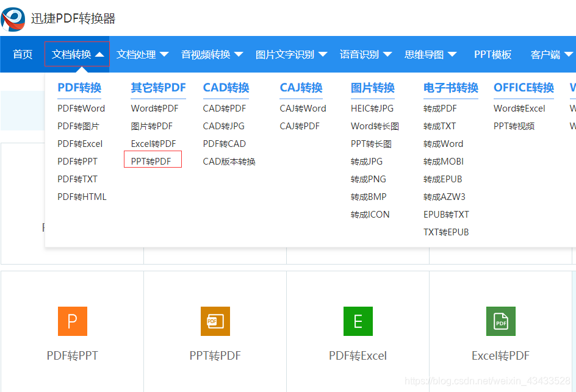Choose PDF转HTML option
Image resolution: width=576 pixels, height=392 pixels.
click(82, 197)
